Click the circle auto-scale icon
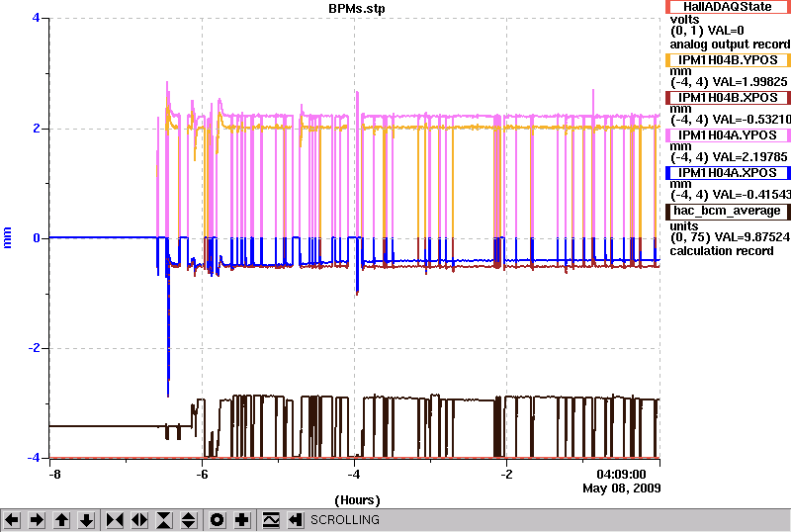 tap(218, 520)
